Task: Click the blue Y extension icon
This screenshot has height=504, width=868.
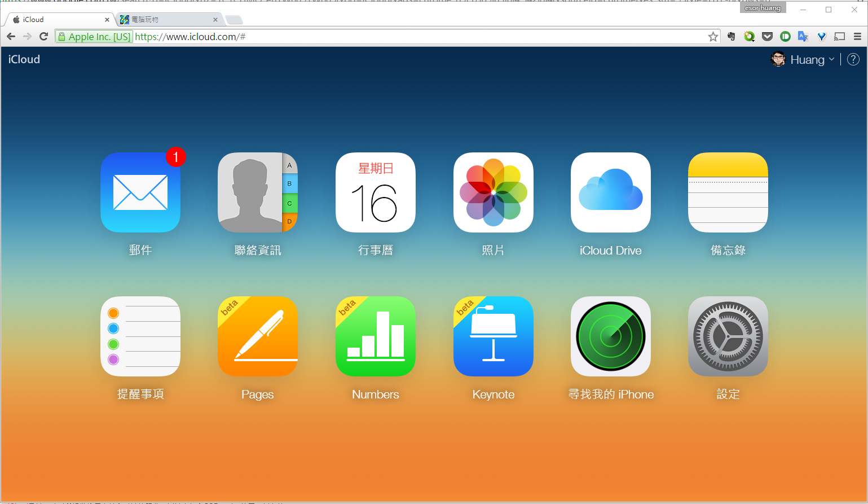Action: [822, 37]
